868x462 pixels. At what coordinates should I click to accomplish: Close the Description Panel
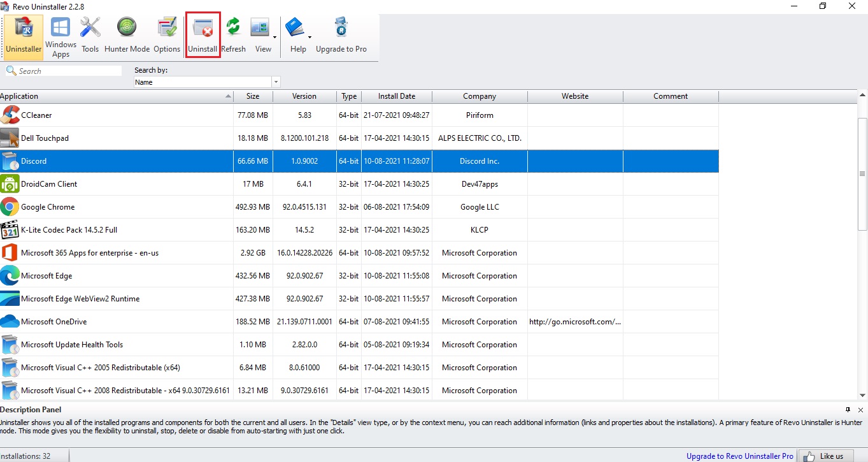click(860, 410)
